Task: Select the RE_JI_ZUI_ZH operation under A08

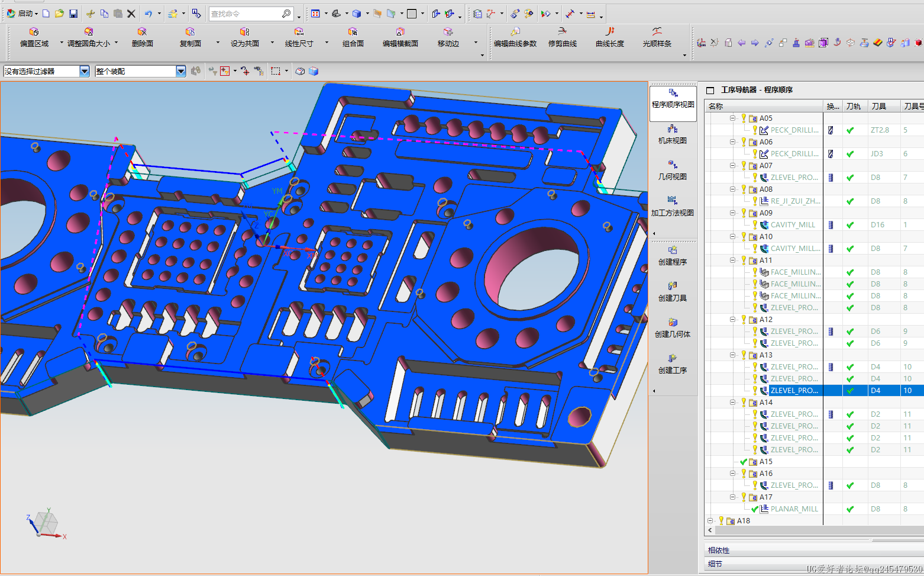Action: coord(795,201)
